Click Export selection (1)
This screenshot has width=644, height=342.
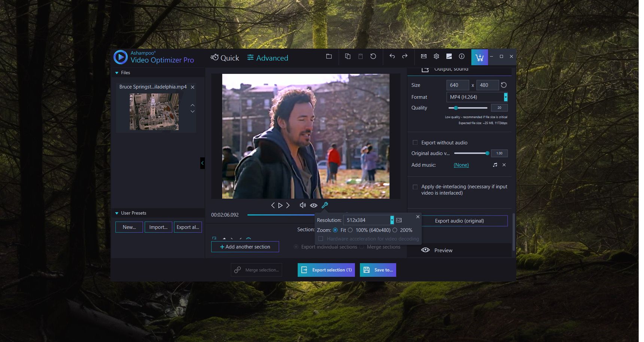(326, 270)
